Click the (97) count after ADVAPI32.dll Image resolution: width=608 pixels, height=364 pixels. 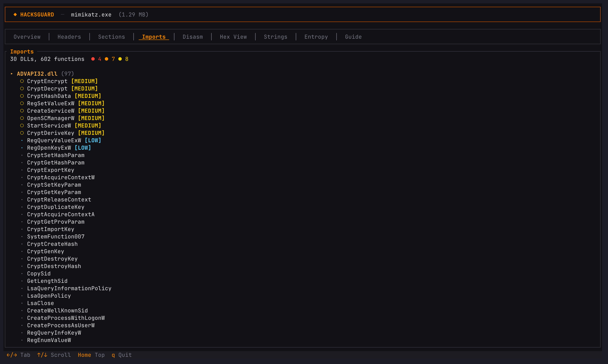click(67, 74)
